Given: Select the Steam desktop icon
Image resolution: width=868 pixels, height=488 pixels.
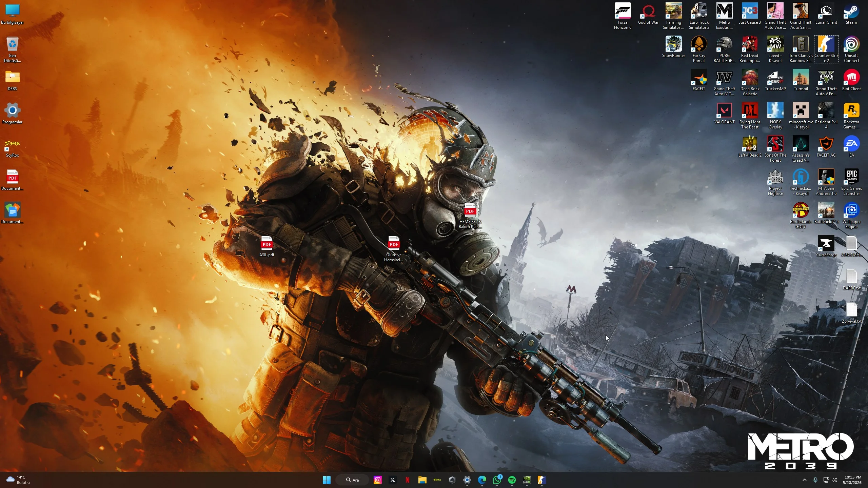Looking at the screenshot, I should pos(851,14).
